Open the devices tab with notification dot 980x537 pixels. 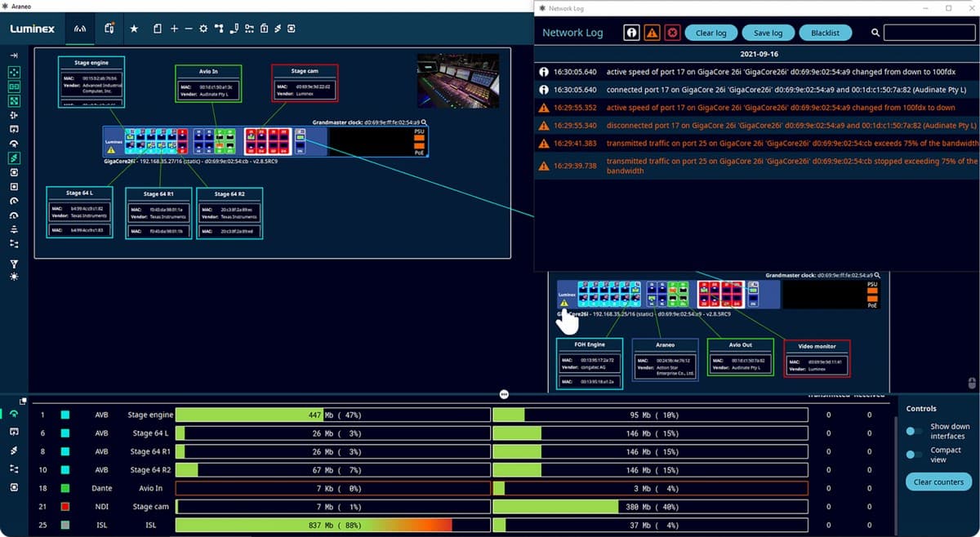coord(109,29)
